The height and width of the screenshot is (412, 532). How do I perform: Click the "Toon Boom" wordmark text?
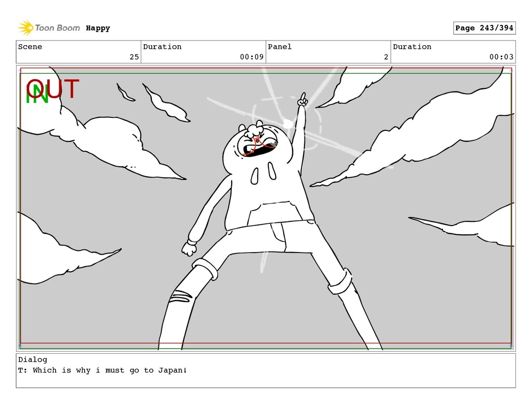(x=58, y=28)
